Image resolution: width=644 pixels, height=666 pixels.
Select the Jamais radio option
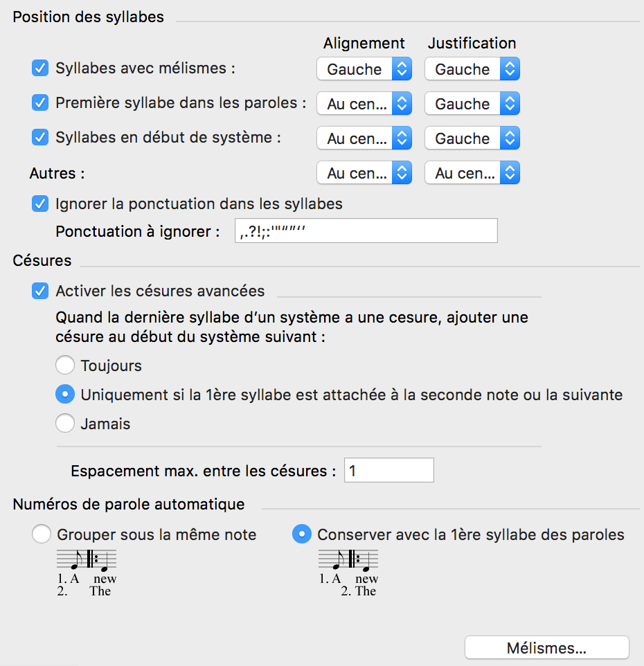pos(65,424)
